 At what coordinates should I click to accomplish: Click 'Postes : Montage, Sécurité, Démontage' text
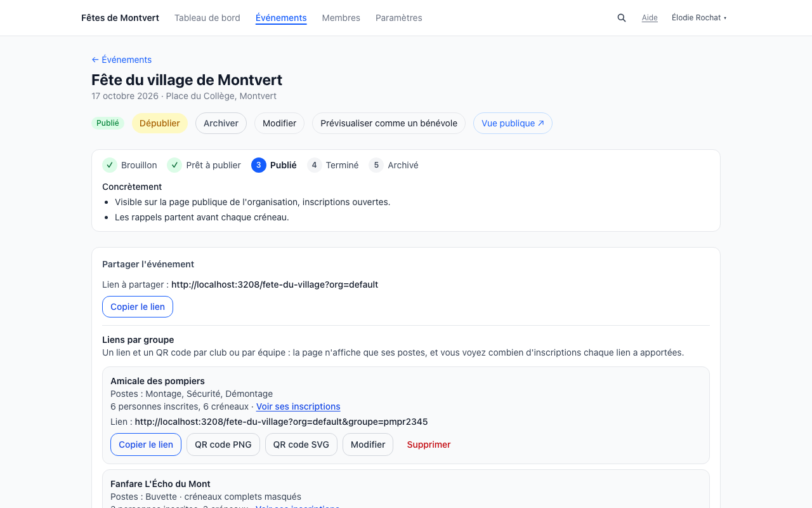coord(192,394)
